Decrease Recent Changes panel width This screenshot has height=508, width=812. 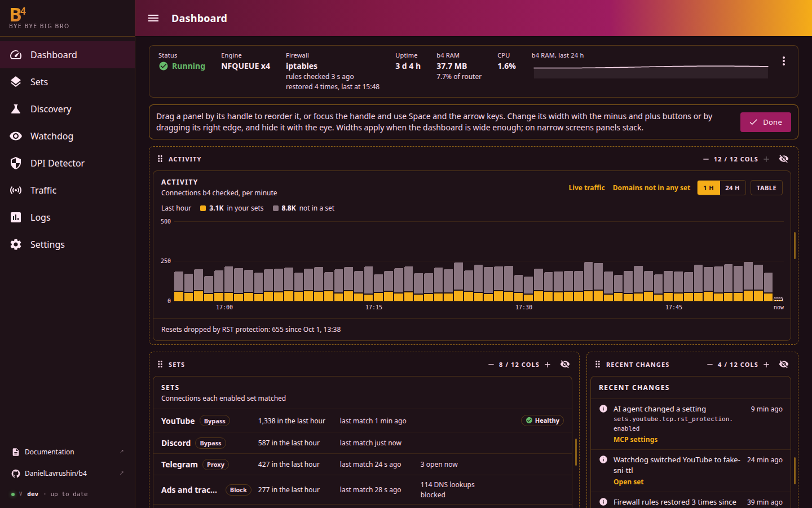(x=710, y=365)
